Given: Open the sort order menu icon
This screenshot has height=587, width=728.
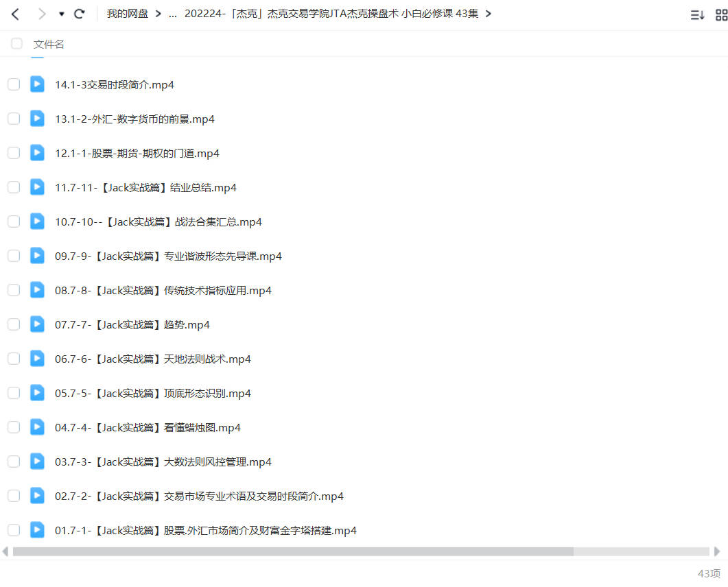Looking at the screenshot, I should [697, 15].
